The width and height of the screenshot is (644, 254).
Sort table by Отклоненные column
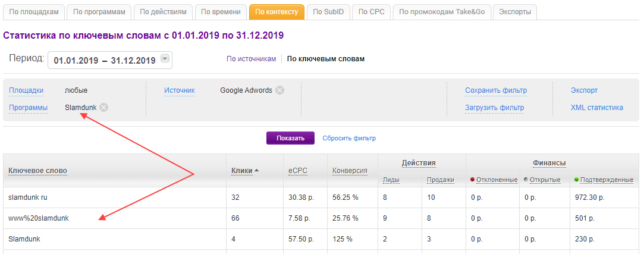[x=497, y=180]
